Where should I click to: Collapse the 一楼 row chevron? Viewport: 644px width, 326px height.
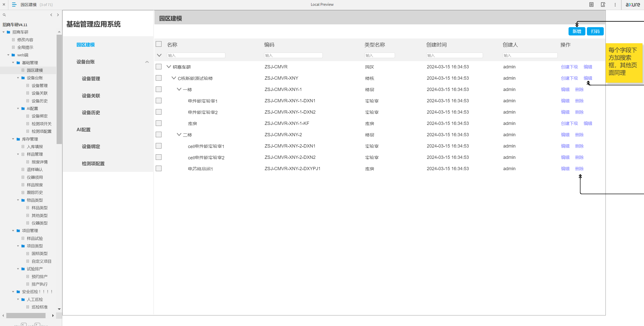tap(179, 89)
